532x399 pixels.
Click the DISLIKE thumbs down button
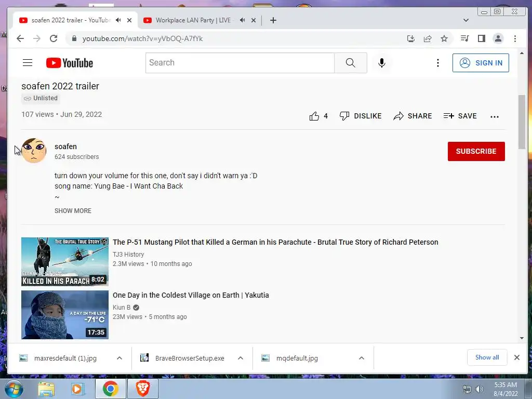tap(361, 116)
